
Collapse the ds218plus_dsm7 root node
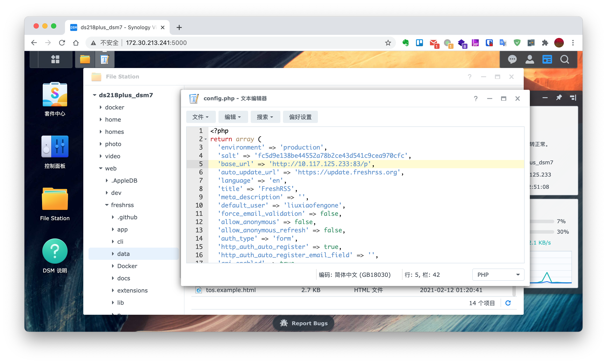click(94, 95)
